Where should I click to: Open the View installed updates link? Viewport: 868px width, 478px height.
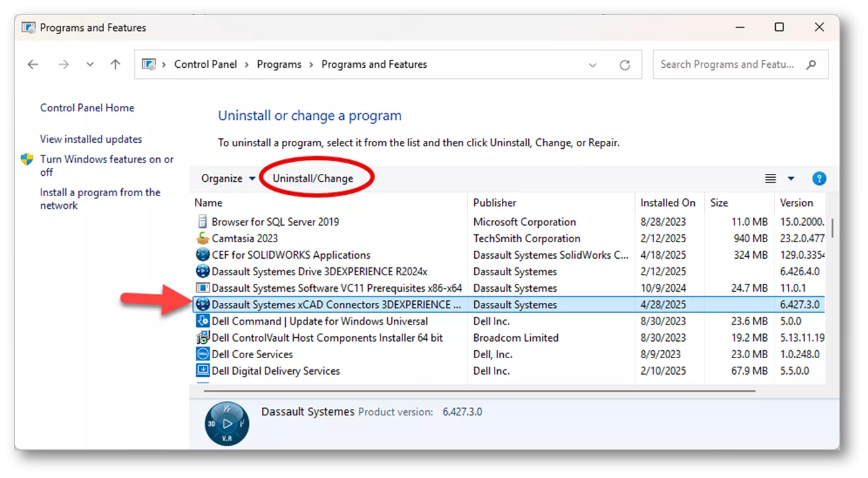coord(91,139)
